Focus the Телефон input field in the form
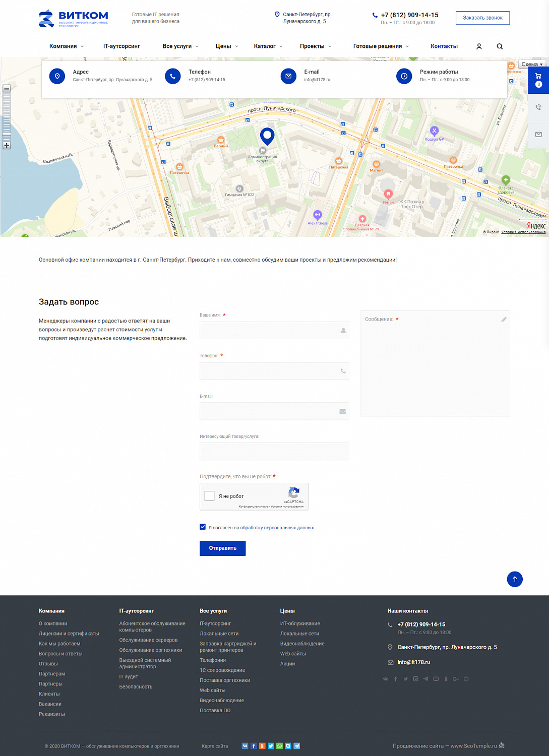This screenshot has width=549, height=756. [274, 371]
